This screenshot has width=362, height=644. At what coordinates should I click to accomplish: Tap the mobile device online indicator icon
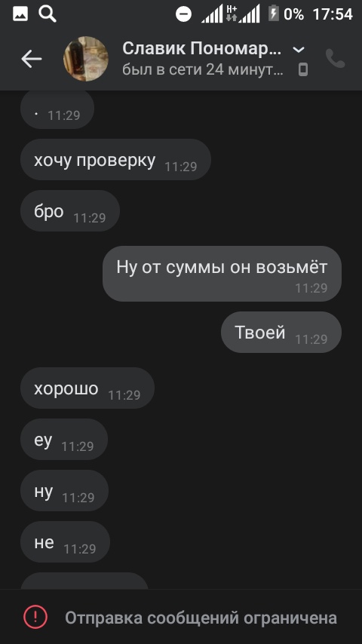pos(303,70)
